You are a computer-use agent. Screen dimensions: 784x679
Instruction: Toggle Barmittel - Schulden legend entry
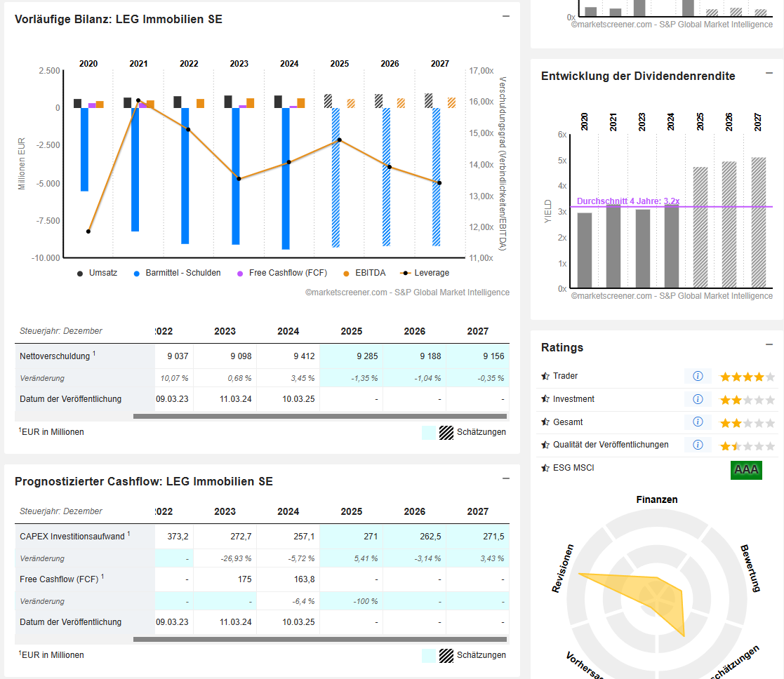point(177,273)
